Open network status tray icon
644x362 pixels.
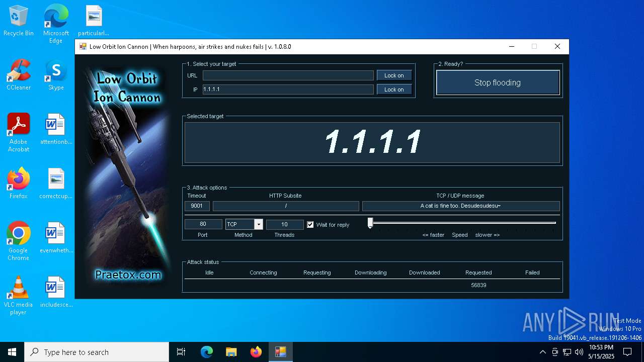567,352
